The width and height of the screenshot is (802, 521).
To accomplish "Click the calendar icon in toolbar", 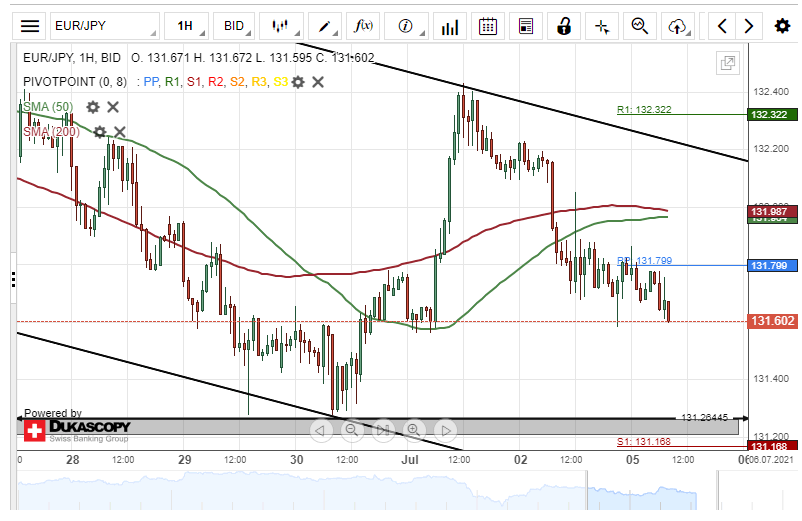I will pos(487,26).
